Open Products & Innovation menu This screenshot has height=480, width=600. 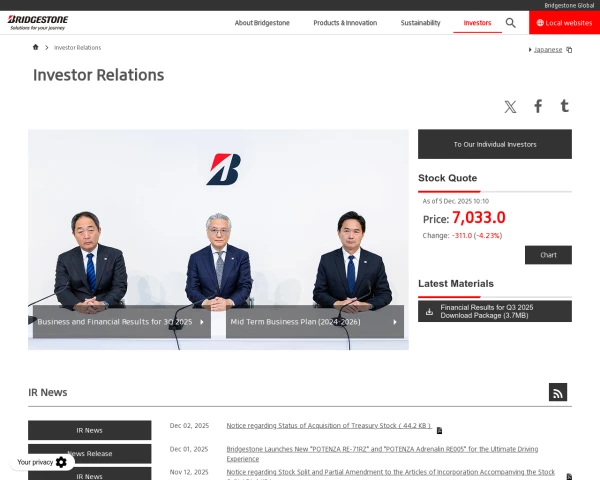pos(345,23)
